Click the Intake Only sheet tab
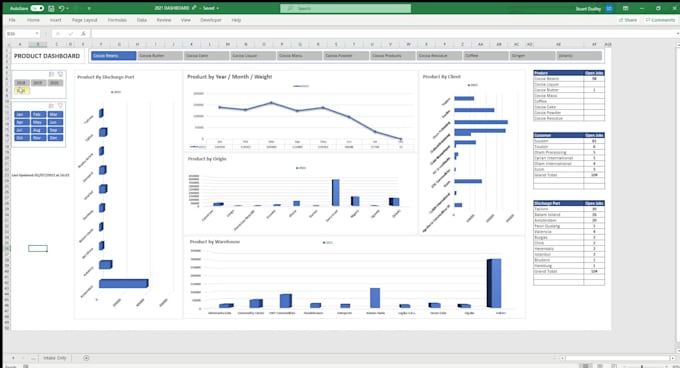The width and height of the screenshot is (680, 368). (55, 358)
